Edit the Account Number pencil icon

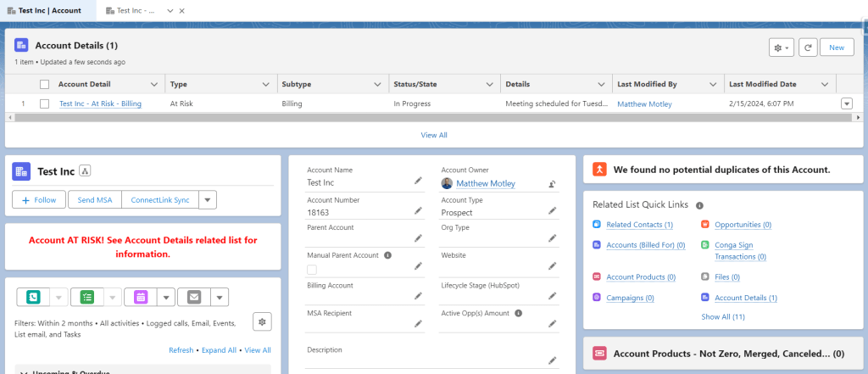pyautogui.click(x=418, y=210)
